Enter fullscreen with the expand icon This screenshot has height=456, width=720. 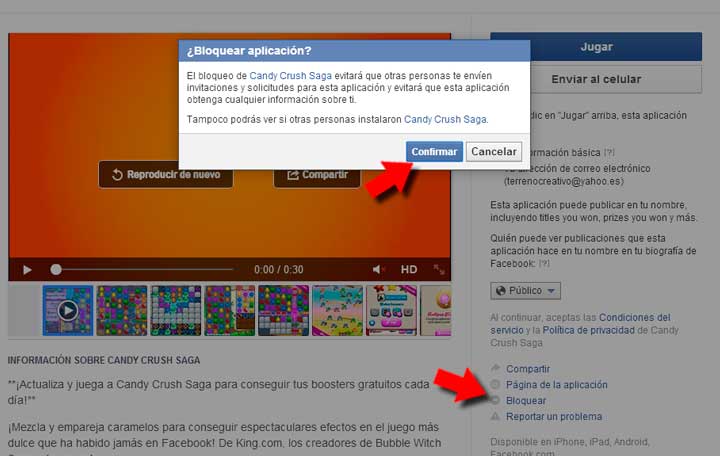tap(439, 269)
